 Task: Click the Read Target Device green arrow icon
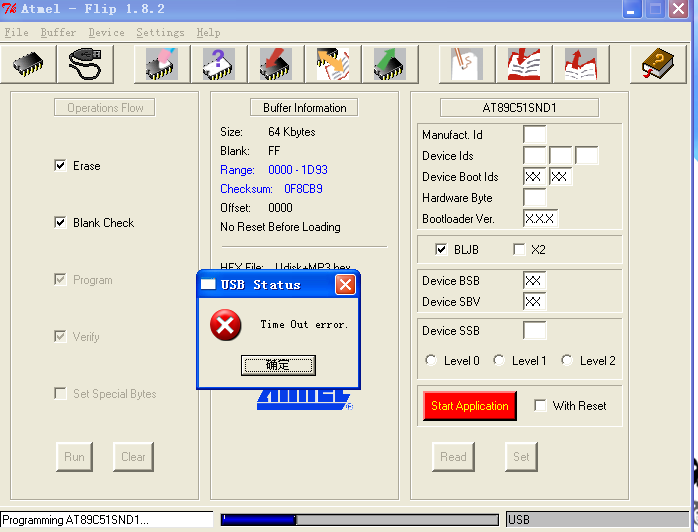pyautogui.click(x=390, y=64)
